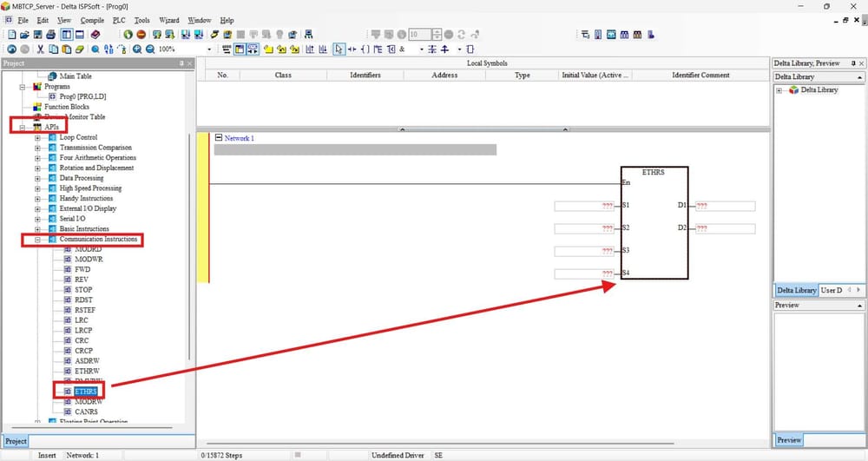Save the project using the disk icon

(37, 35)
